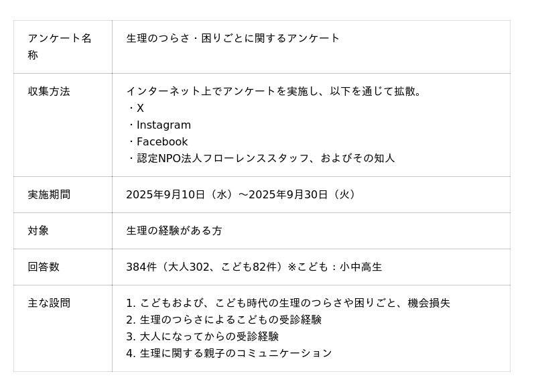The image size is (536, 392).
Task: Click the ・X bullet item
Action: click(136, 109)
